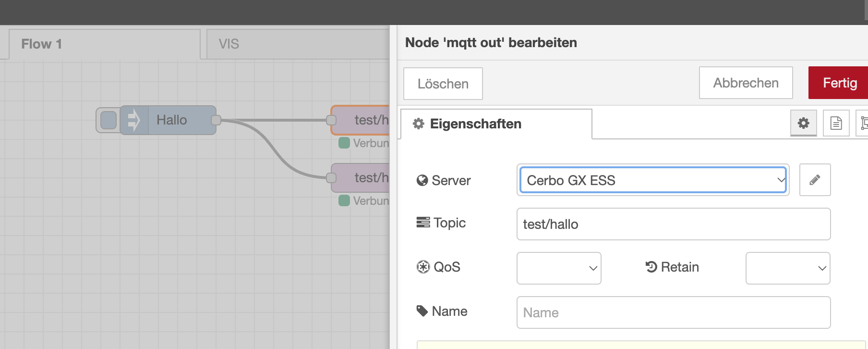Image resolution: width=868 pixels, height=349 pixels.
Task: Click the Server label text
Action: pos(451,180)
